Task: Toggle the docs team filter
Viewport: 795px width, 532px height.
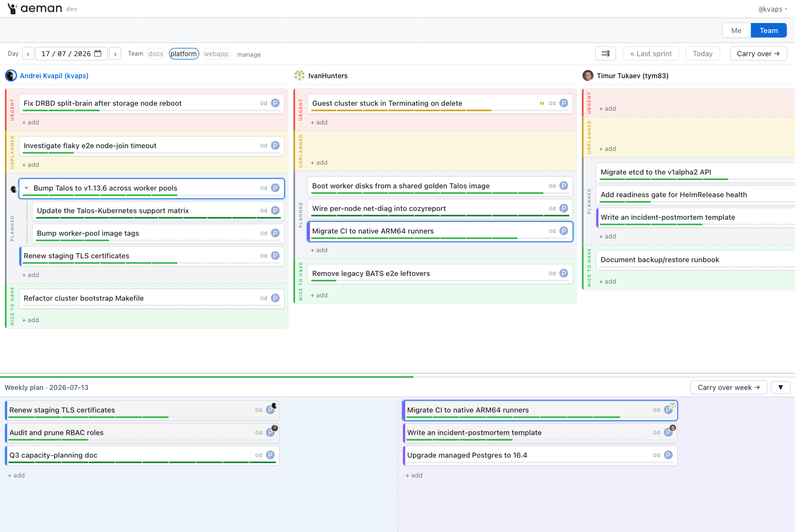Action: point(156,53)
